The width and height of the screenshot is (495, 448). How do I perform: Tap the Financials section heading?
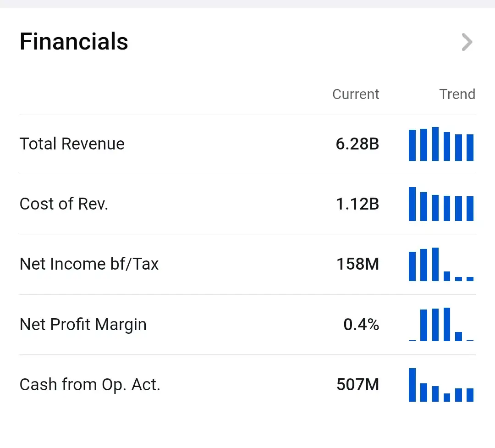point(74,42)
